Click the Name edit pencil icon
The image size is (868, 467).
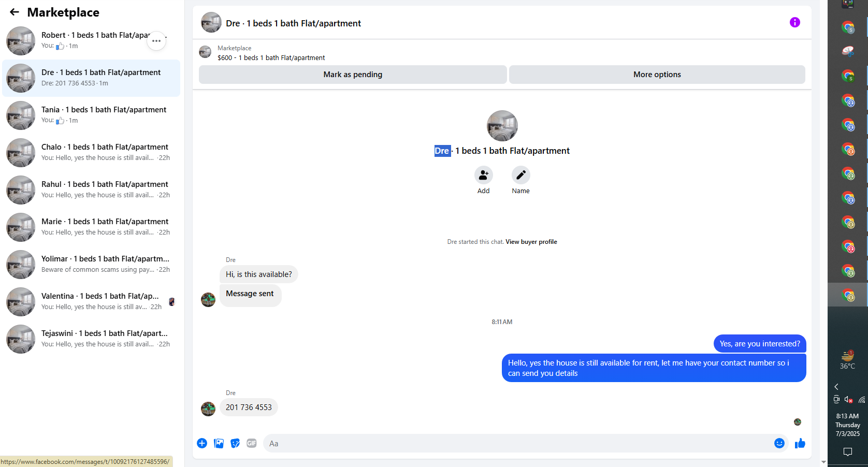[x=520, y=175]
